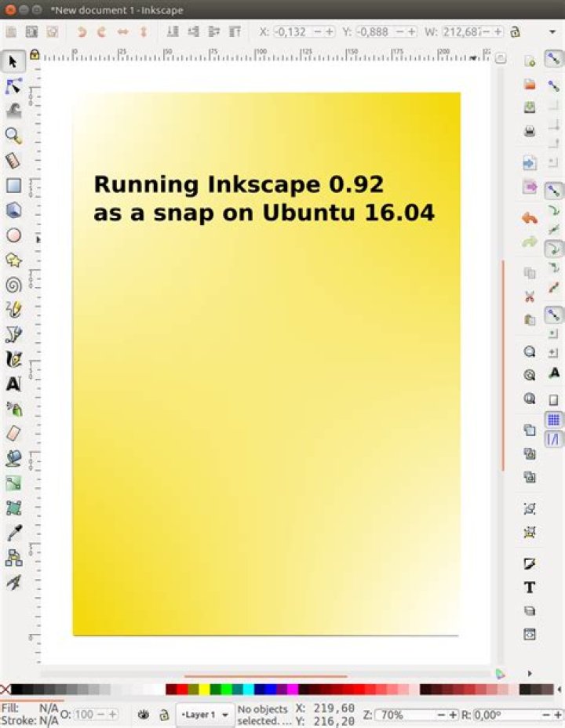Toggle snap to page border

click(x=553, y=400)
